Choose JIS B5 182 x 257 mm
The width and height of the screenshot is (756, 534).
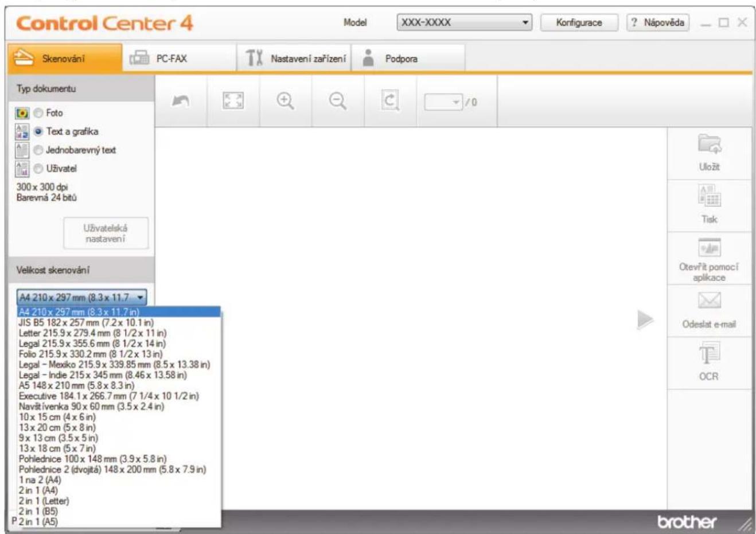[x=119, y=322]
